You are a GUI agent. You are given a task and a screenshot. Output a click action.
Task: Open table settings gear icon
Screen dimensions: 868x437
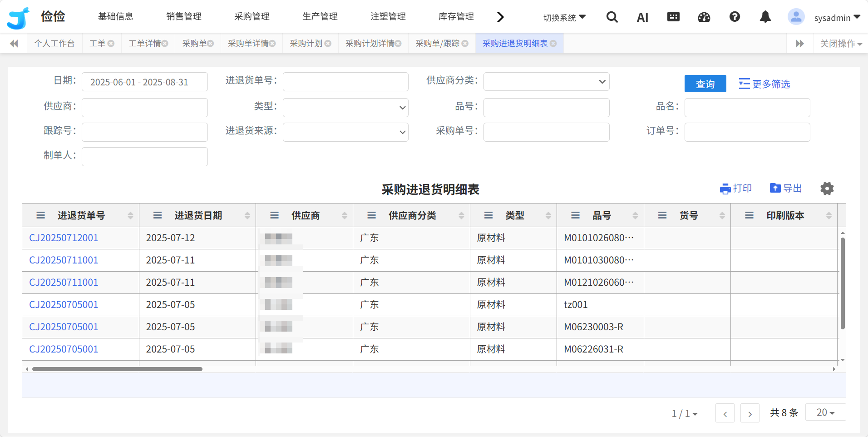pos(827,189)
